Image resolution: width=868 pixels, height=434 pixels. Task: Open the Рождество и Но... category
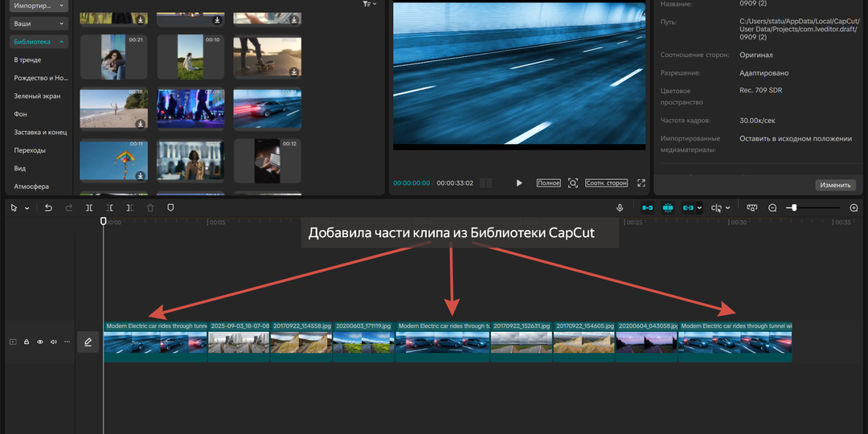(x=40, y=78)
